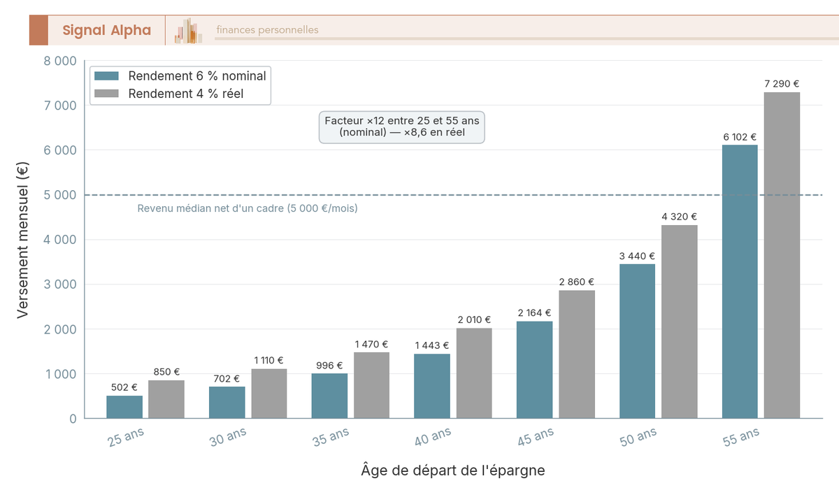Viewport: 839px width, 504px height.
Task: Click the 'Âge de départ de l'épargne' axis title
Action: (453, 470)
